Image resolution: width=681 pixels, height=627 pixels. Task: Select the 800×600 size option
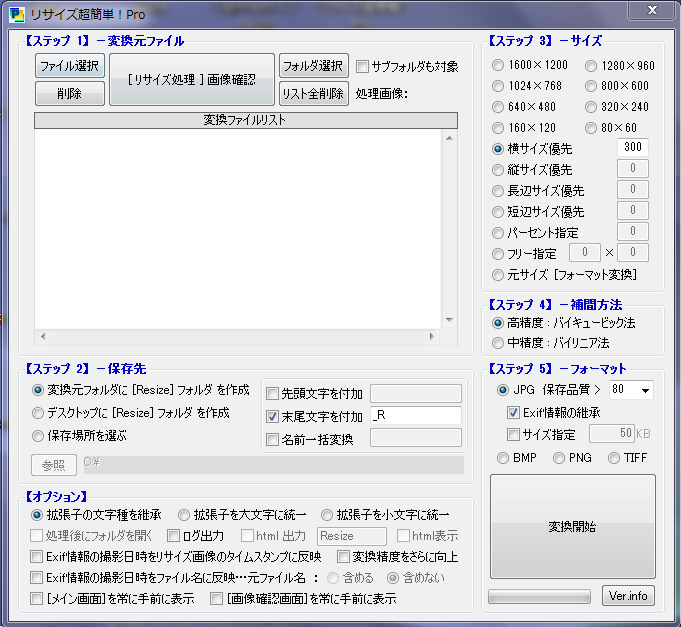coord(591,86)
